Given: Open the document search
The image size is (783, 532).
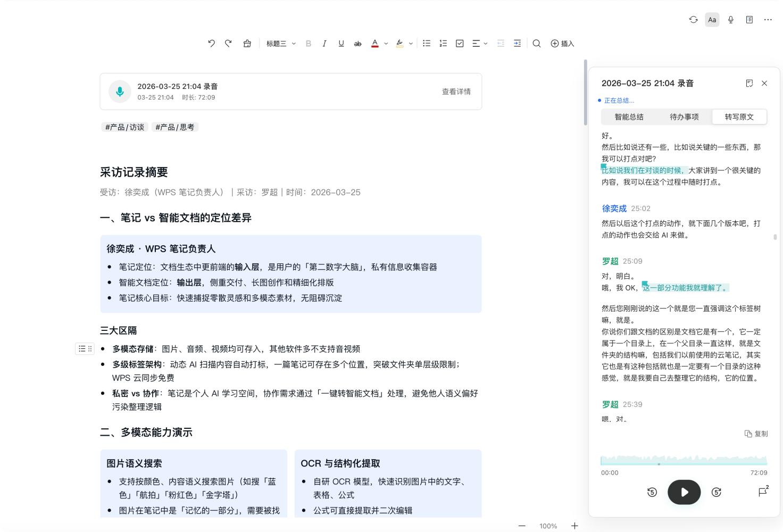Looking at the screenshot, I should (x=537, y=43).
